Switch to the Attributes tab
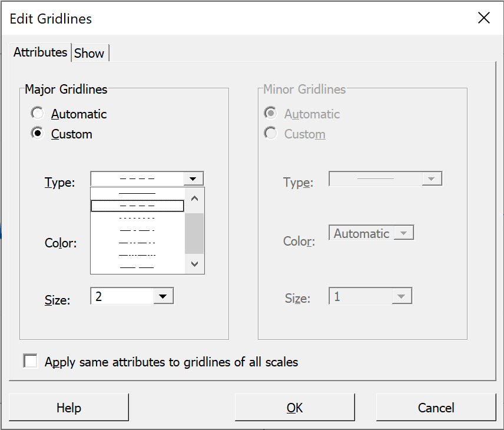504x430 pixels. (x=40, y=52)
